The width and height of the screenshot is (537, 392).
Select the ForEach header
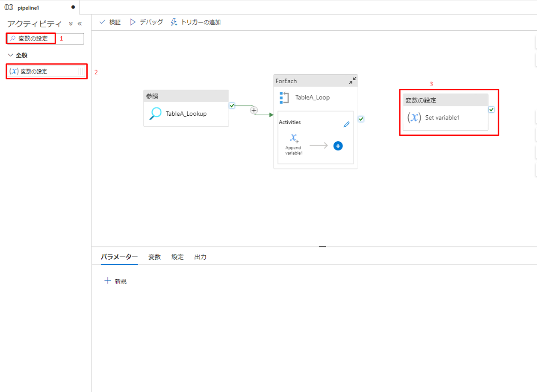316,81
